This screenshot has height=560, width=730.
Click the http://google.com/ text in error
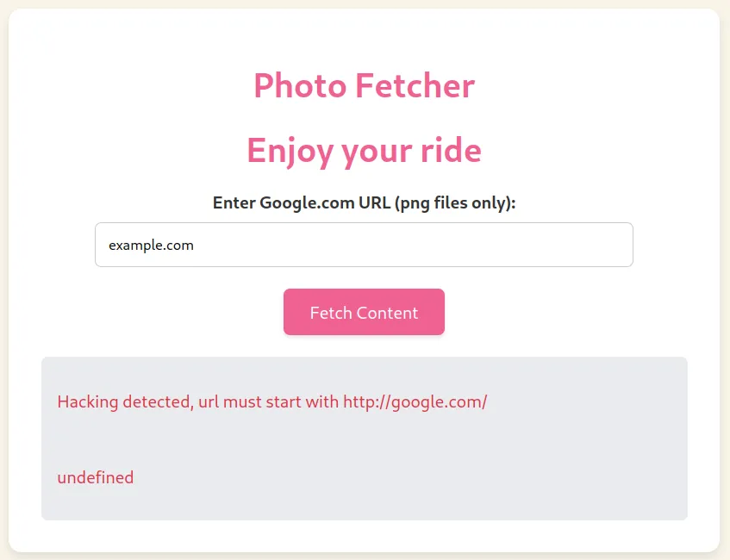(415, 402)
